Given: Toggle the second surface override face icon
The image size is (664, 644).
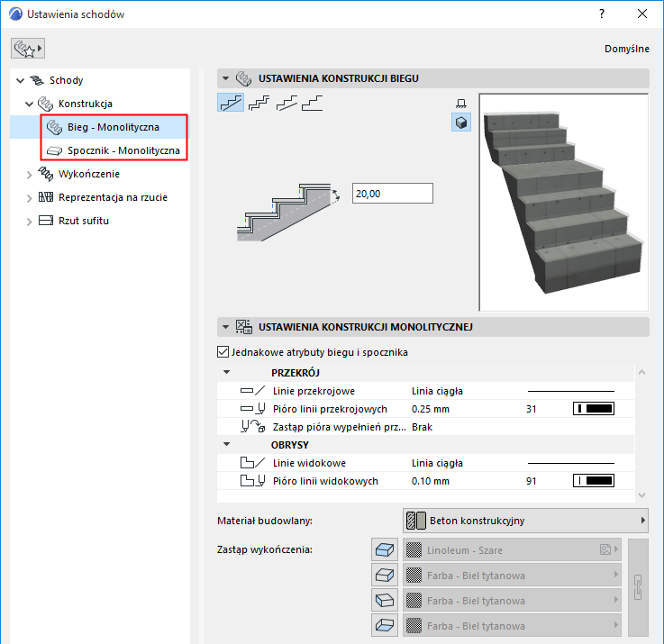Looking at the screenshot, I should pyautogui.click(x=385, y=575).
